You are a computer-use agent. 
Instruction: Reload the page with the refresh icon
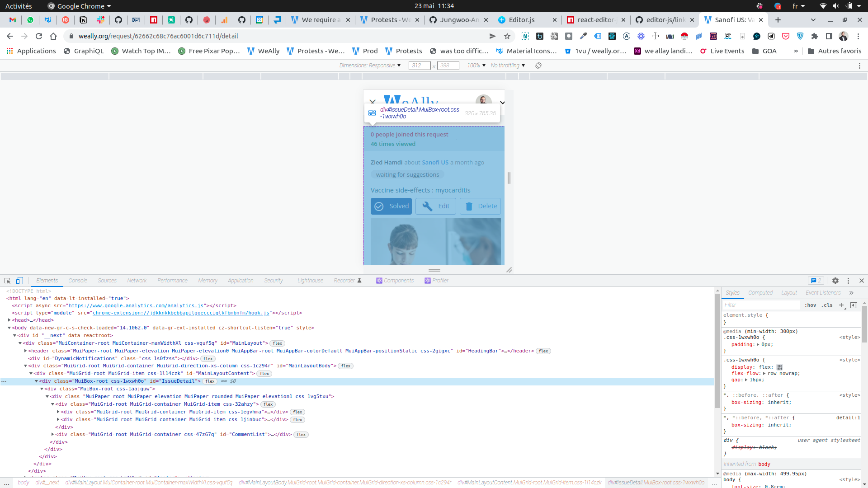39,36
